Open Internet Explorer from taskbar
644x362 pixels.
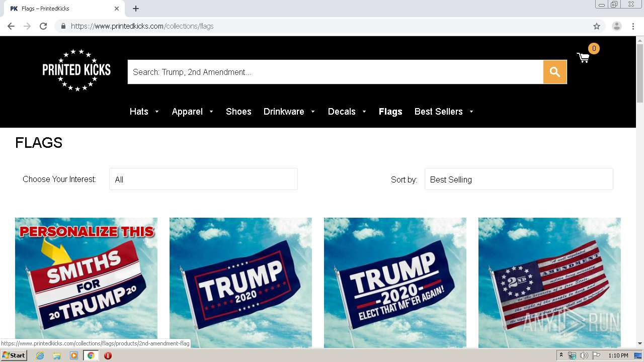40,355
